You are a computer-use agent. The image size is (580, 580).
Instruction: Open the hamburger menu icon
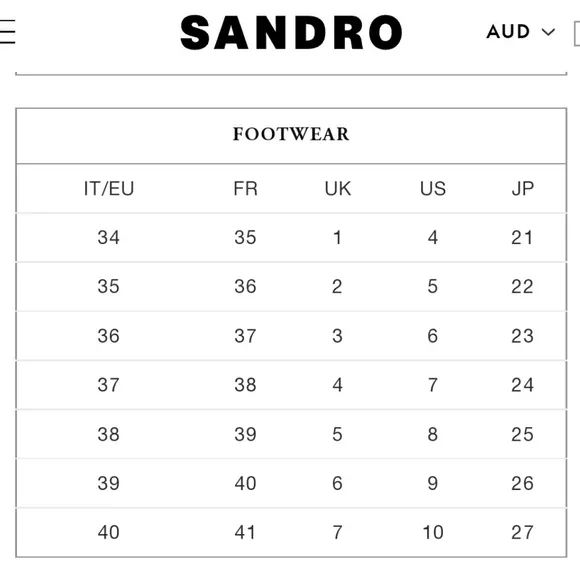click(7, 32)
